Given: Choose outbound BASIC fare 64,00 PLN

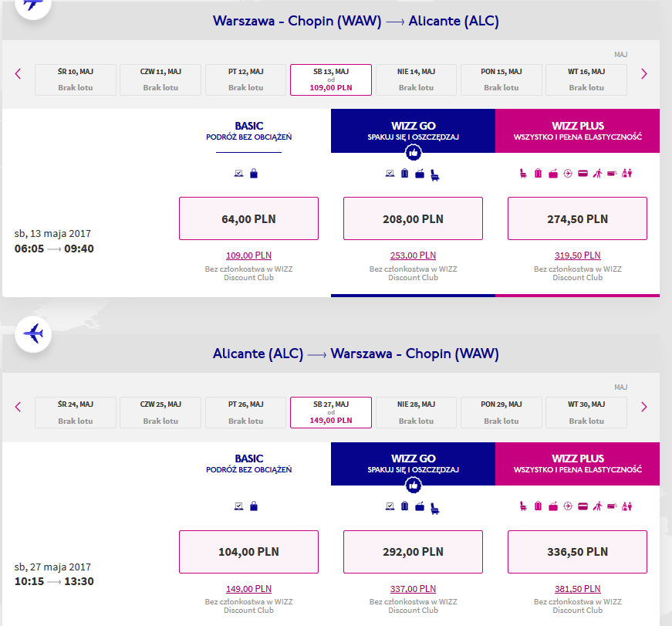Looking at the screenshot, I should click(248, 218).
